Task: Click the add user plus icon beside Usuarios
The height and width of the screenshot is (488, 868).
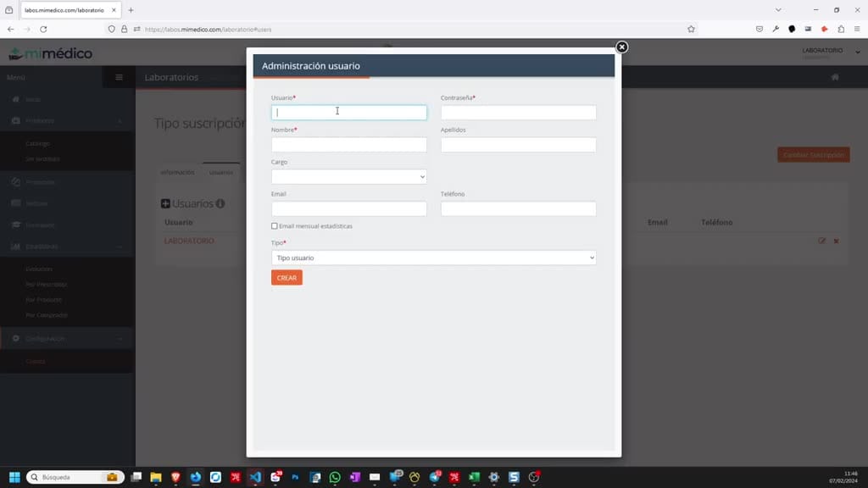Action: click(x=165, y=203)
